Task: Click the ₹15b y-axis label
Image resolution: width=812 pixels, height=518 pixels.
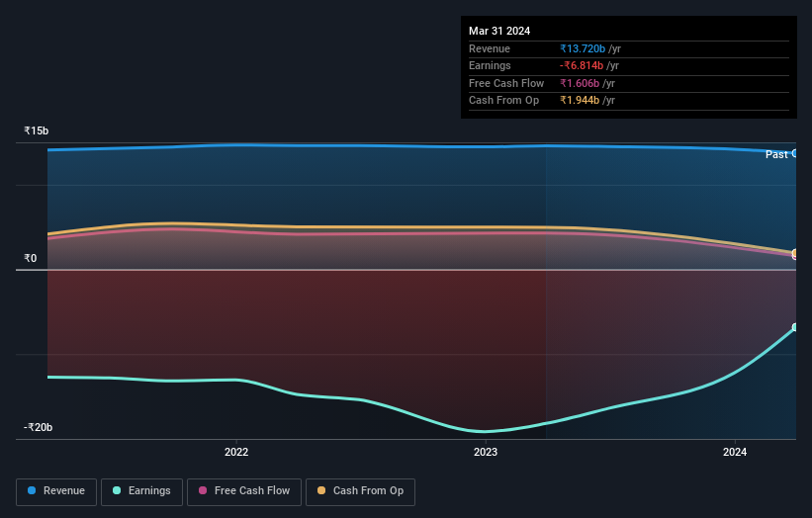Action: (37, 130)
